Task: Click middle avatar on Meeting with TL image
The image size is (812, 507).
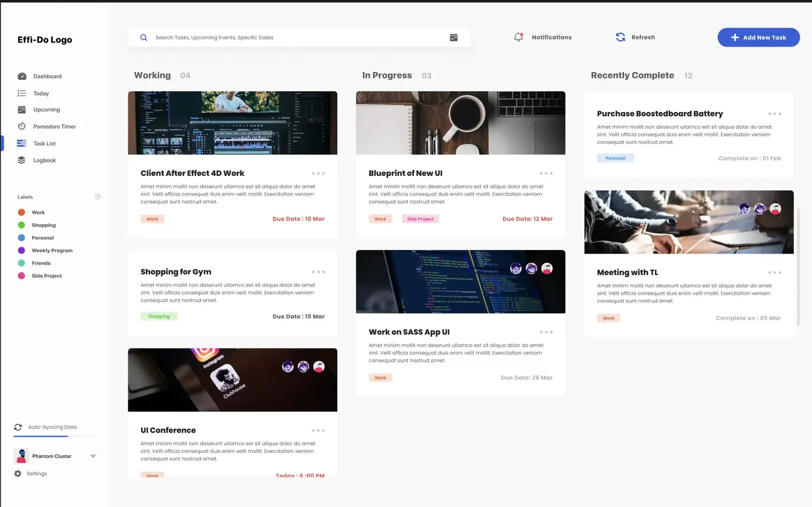Action: pos(760,209)
